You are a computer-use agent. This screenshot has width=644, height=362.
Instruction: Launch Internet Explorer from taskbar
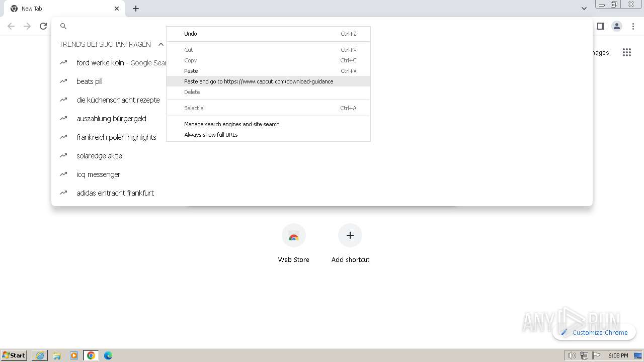click(40, 355)
